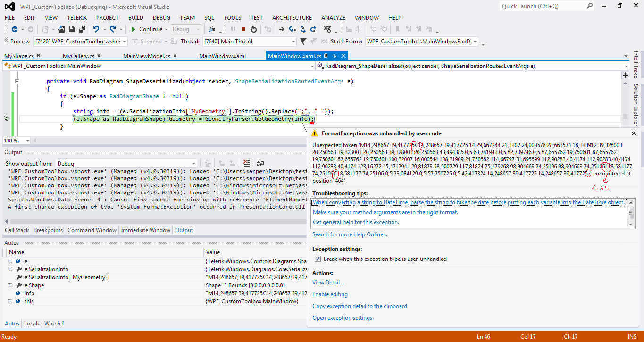
Task: Open the ANALYZE menu
Action: point(333,18)
